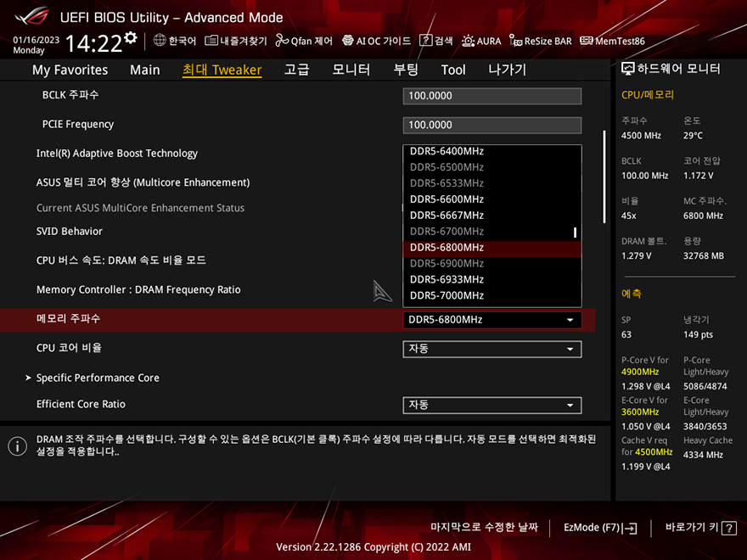This screenshot has width=747, height=560.
Task: Click the ROG logo
Action: pyautogui.click(x=31, y=16)
